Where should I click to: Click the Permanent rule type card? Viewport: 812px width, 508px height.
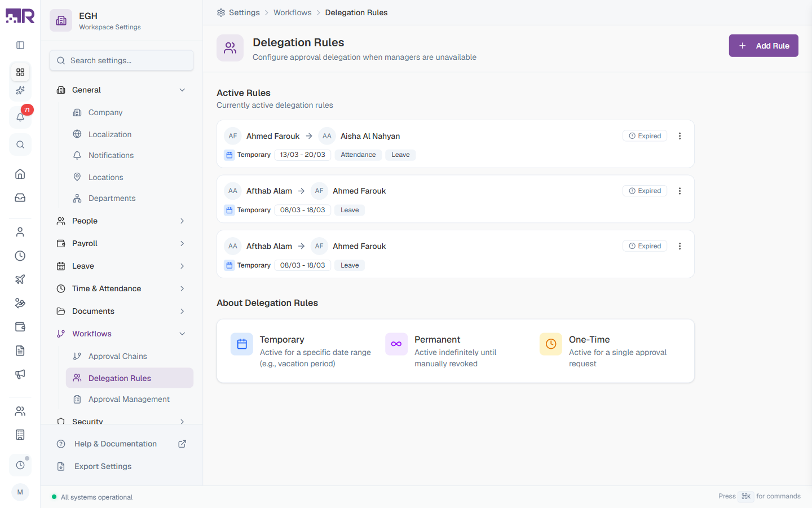click(x=456, y=351)
